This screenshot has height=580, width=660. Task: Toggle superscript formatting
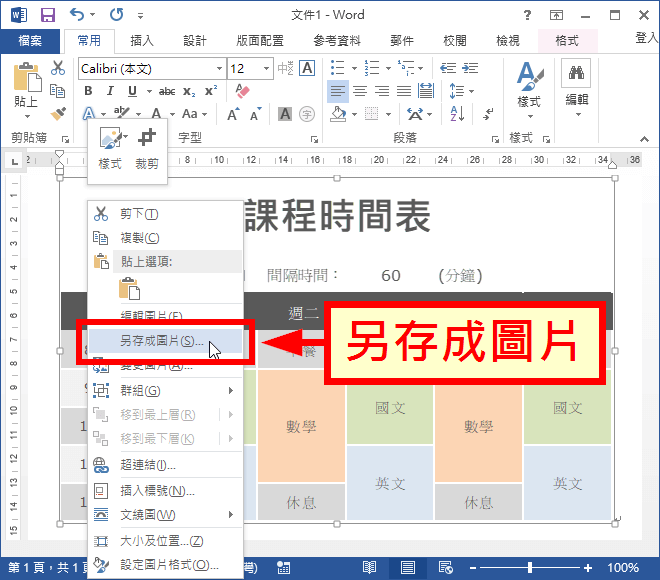211,90
